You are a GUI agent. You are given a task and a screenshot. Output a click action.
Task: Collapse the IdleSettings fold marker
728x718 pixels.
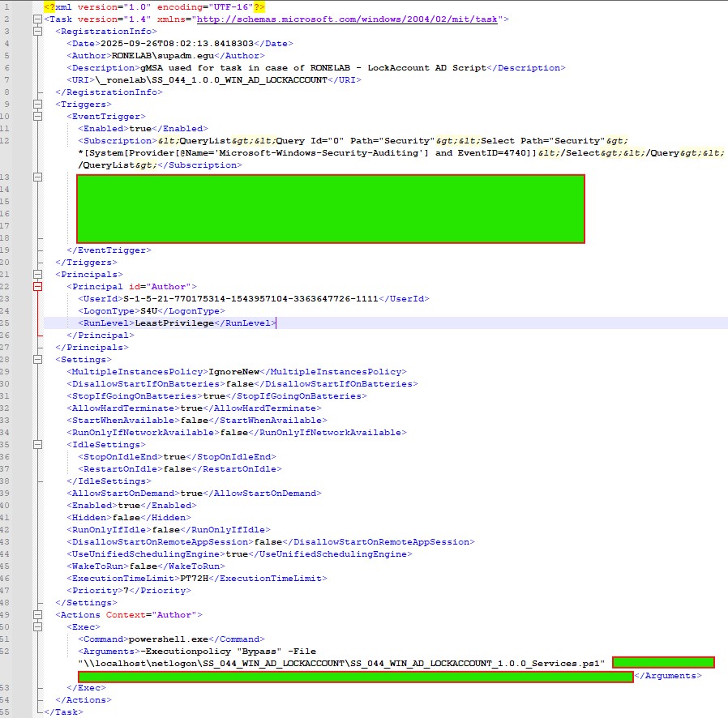(x=38, y=444)
